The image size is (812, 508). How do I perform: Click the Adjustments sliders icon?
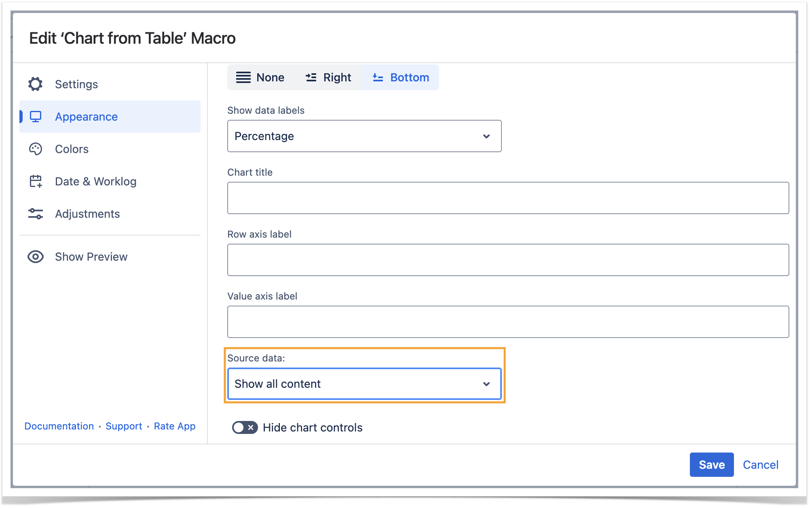(x=36, y=214)
